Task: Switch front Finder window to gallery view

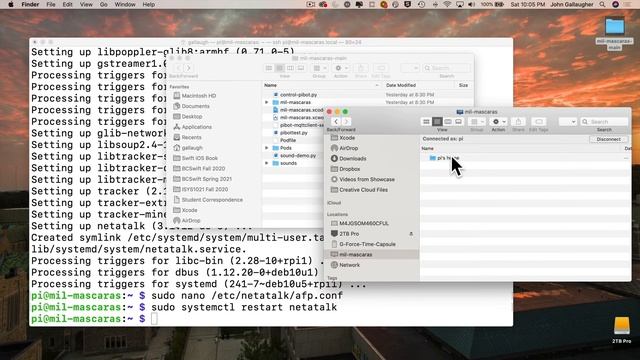Action: (458, 122)
